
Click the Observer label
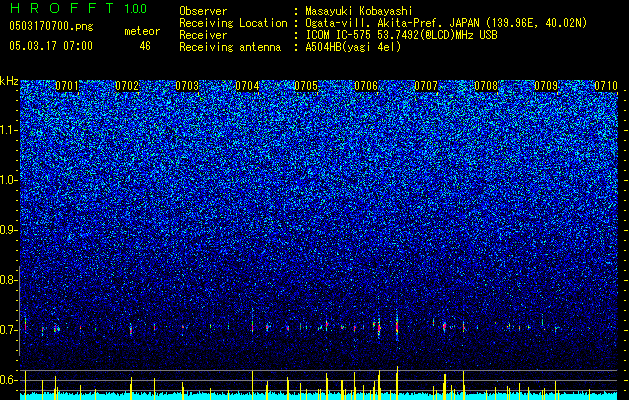(x=203, y=11)
